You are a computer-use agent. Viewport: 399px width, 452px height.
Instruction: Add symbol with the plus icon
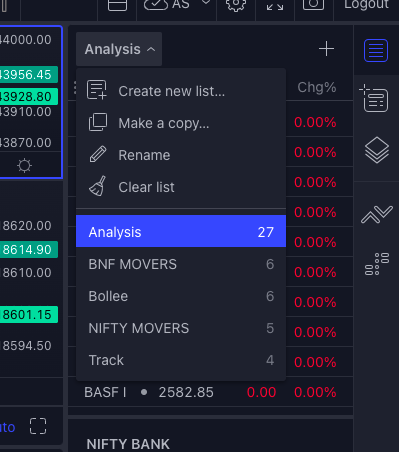[326, 49]
